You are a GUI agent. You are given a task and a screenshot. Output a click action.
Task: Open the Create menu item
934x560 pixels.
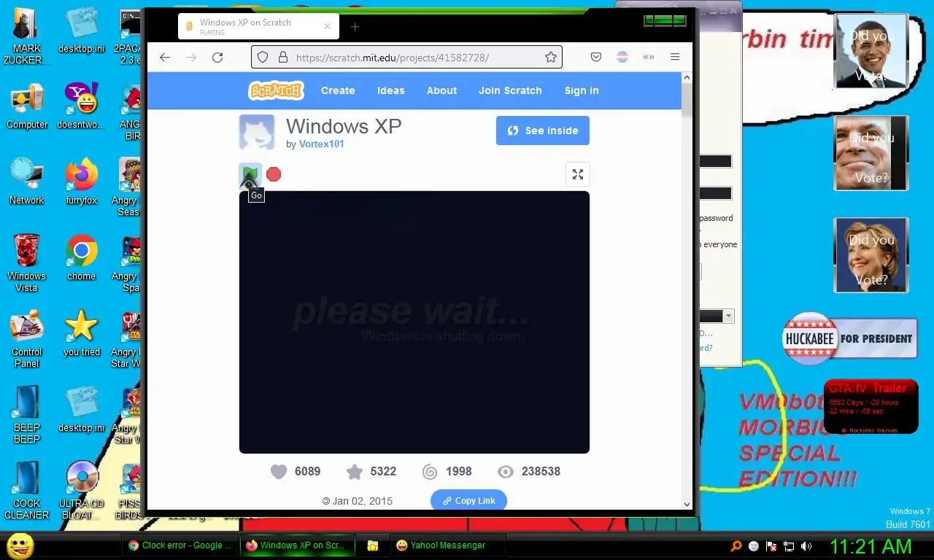pyautogui.click(x=338, y=90)
